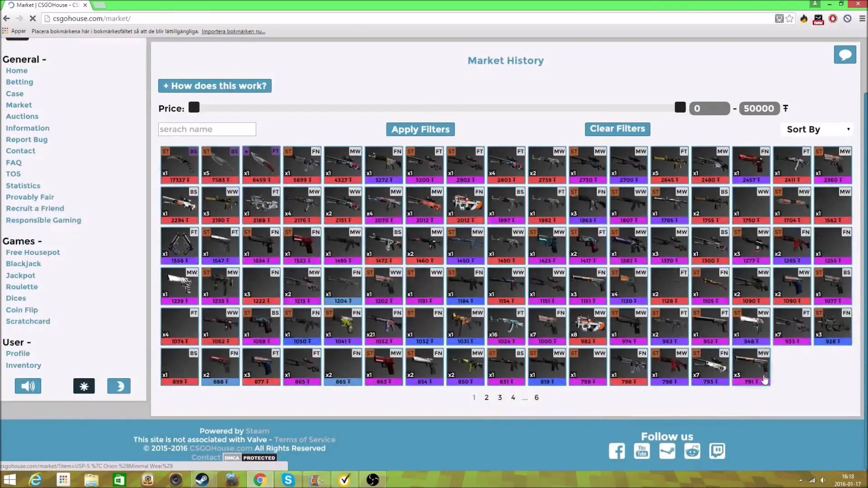
Task: Open Steam from the taskbar
Action: click(x=202, y=479)
